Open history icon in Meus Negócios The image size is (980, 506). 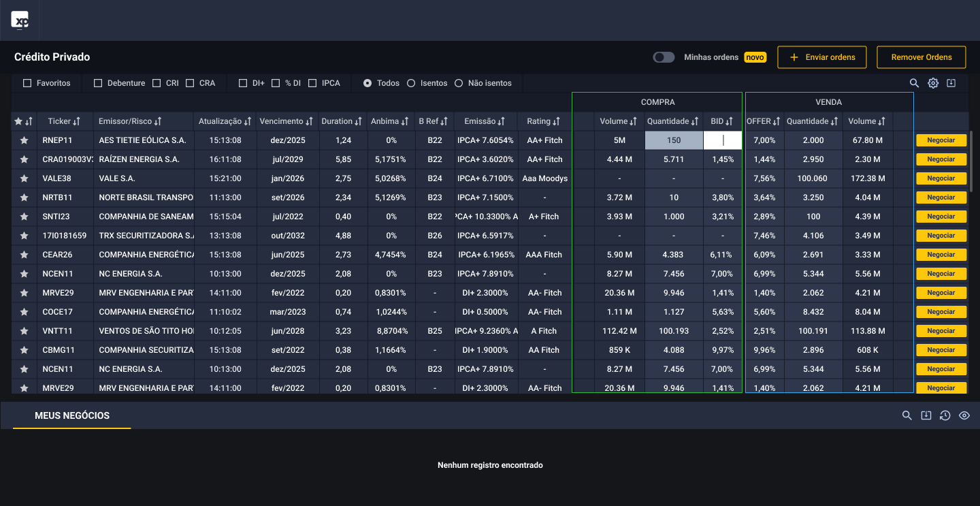pos(945,415)
